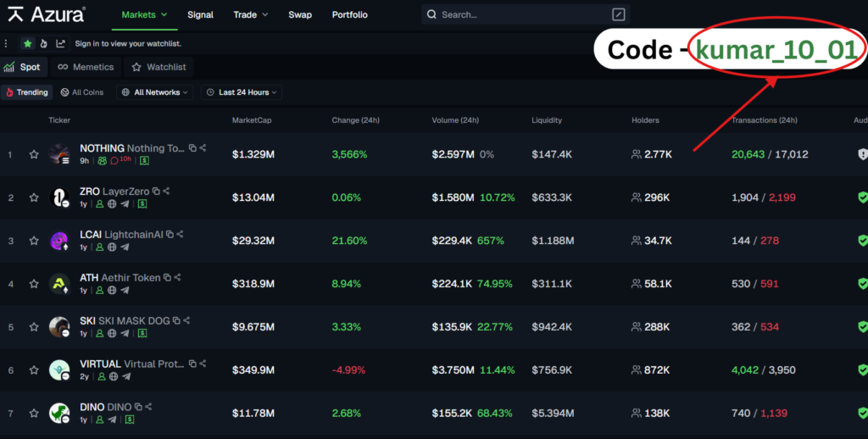Click the 3,566% change value
This screenshot has width=868, height=439.
click(x=349, y=154)
